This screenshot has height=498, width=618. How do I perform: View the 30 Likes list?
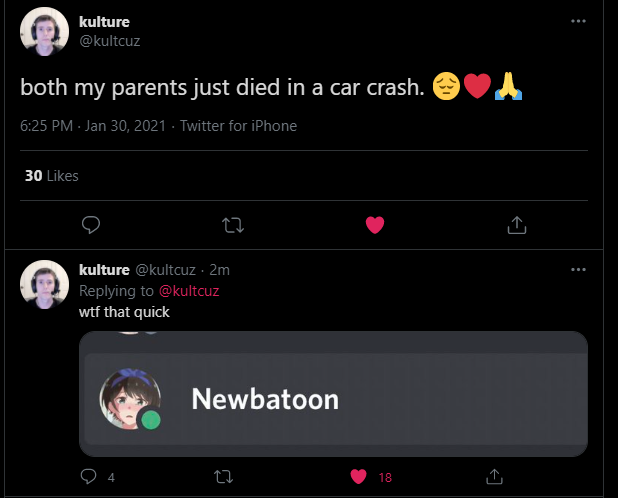(x=51, y=176)
